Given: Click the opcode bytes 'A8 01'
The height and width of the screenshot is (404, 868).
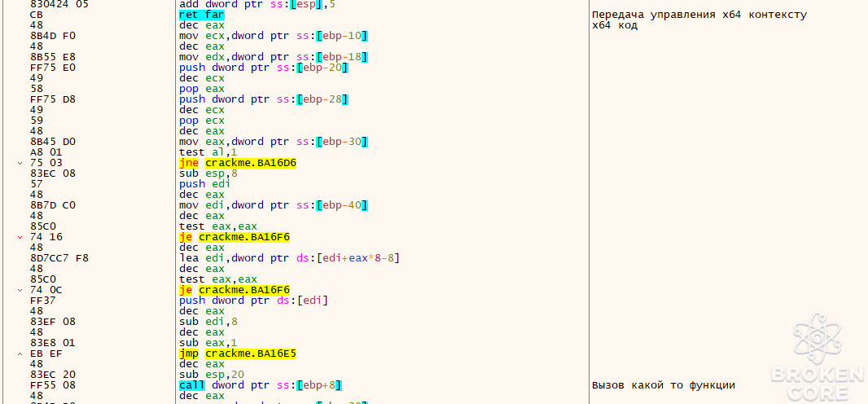Looking at the screenshot, I should pos(46,152).
